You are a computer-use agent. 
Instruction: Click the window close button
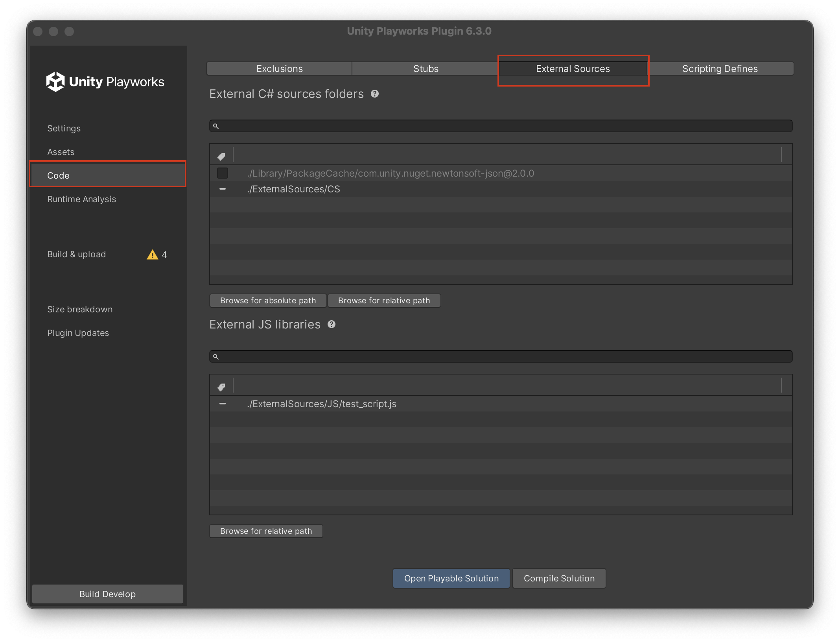pos(38,31)
